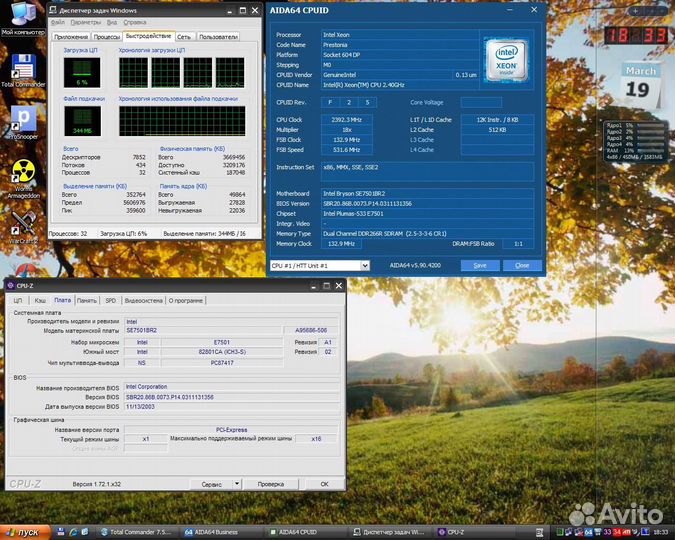Activate AIDA64 CPUID in the taskbar
Viewport: 675px width, 540px height.
tap(306, 532)
